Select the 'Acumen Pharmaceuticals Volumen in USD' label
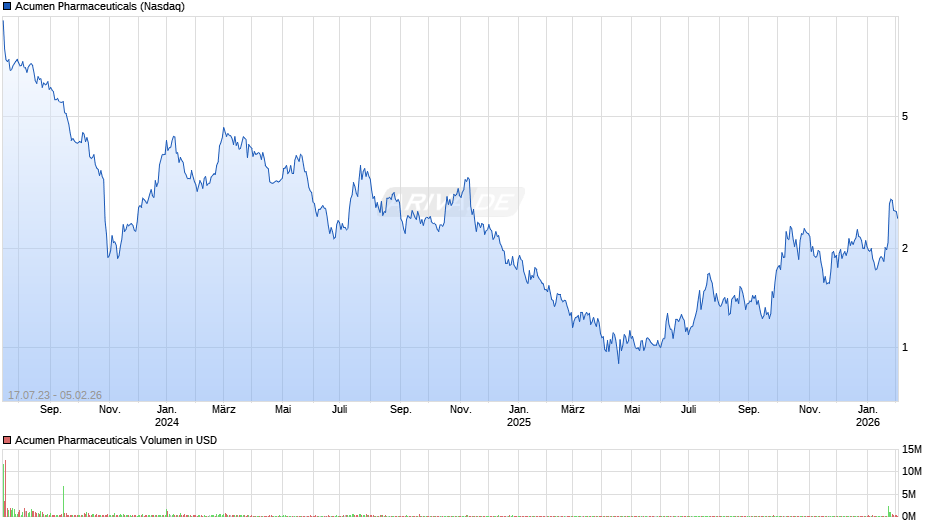The height and width of the screenshot is (526, 940). click(x=116, y=440)
